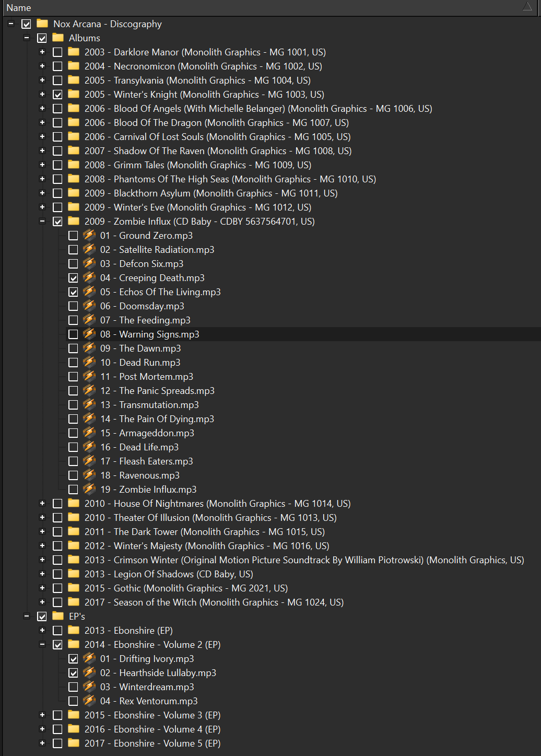Select the folder icon for 2003 - Darklore Manor
The height and width of the screenshot is (756, 541).
[74, 52]
